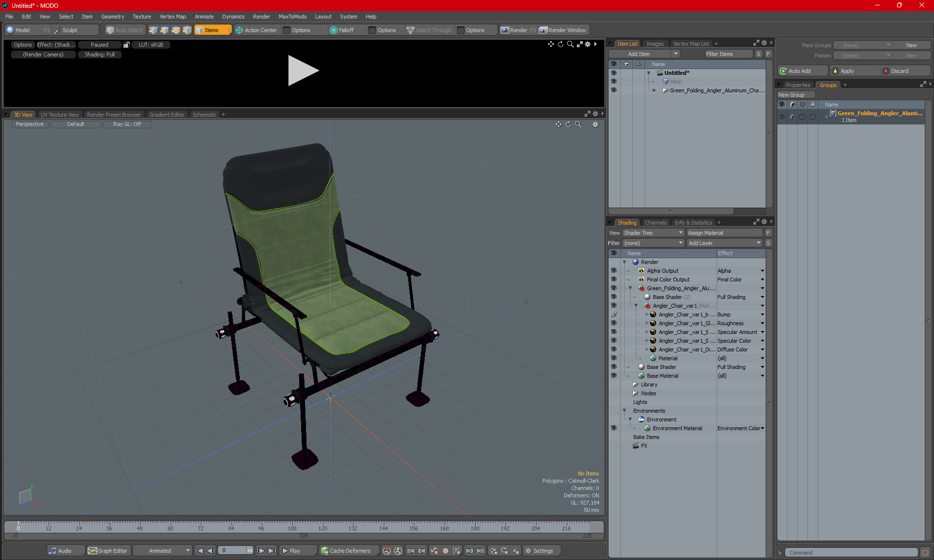Expand the Green_Folding_Angler_Aluminum_Chair item tree
Screen dimensions: 934x560
pyautogui.click(x=655, y=90)
